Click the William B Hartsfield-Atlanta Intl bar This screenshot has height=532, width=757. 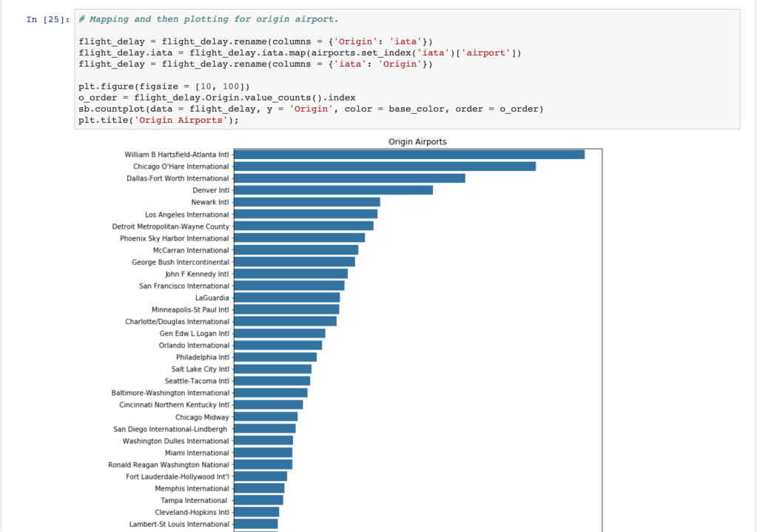pos(409,155)
